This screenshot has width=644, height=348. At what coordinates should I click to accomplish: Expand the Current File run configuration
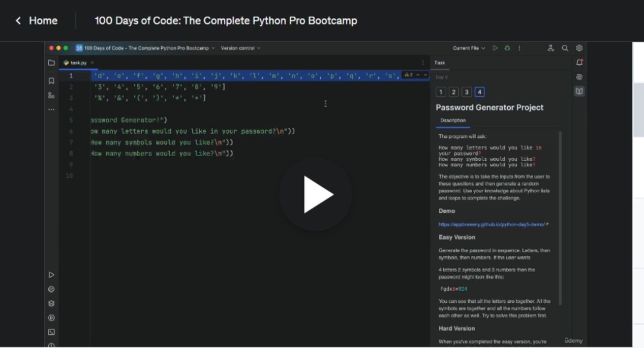[469, 48]
